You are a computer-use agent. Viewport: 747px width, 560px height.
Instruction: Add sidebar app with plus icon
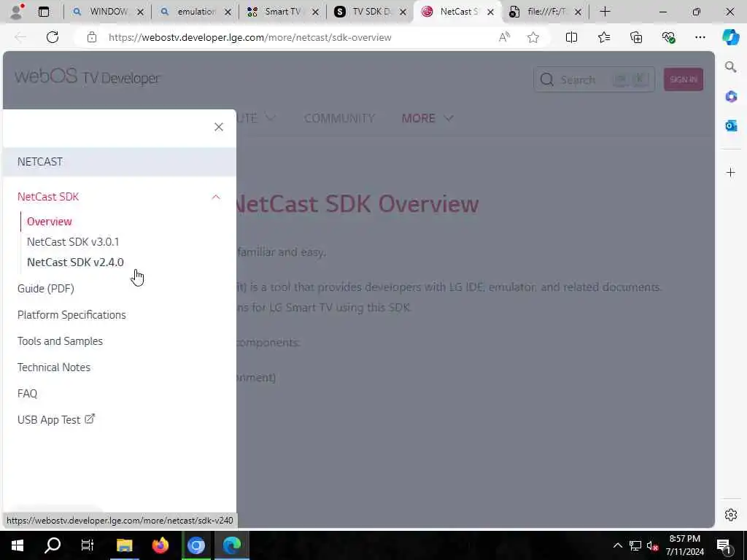tap(731, 172)
